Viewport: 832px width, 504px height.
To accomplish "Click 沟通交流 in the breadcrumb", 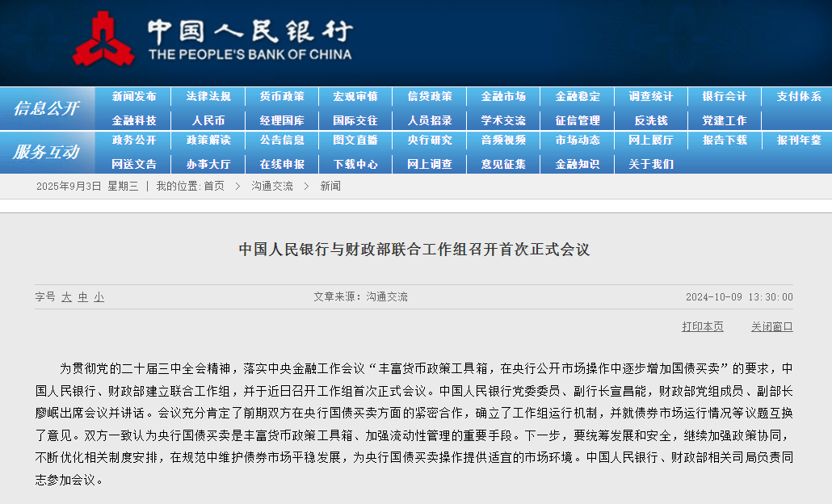I will [x=272, y=187].
